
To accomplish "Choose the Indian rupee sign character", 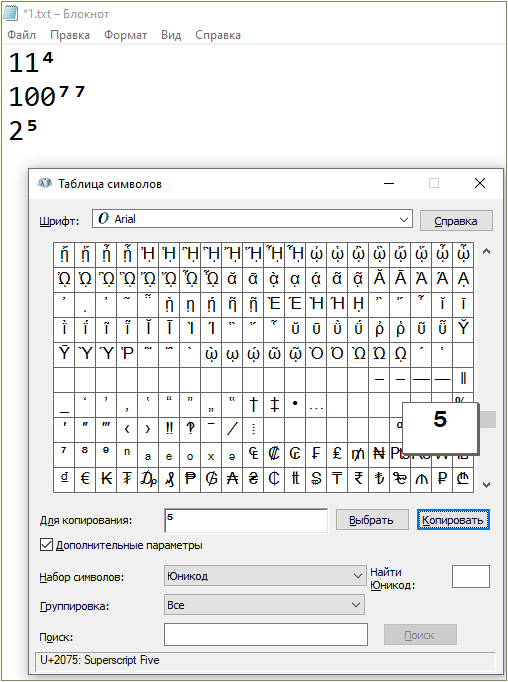I will [x=358, y=479].
